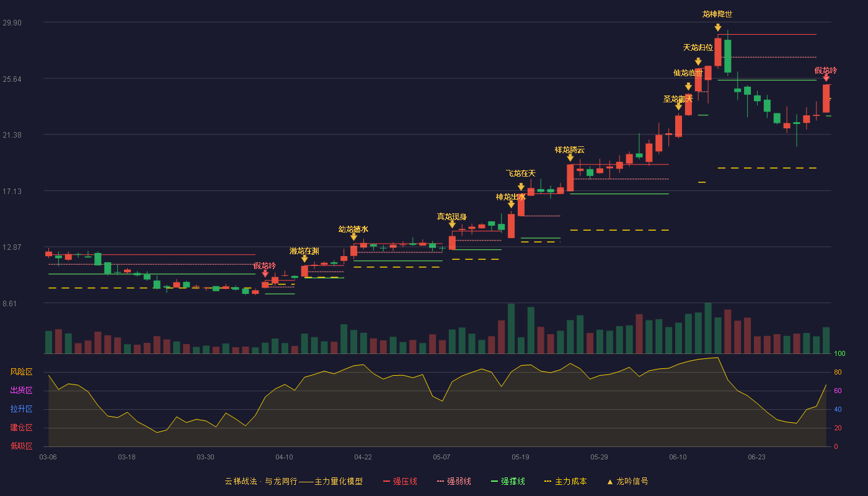The height and width of the screenshot is (496, 868).
Task: Click the 17.13 price axis label
Action: click(x=12, y=191)
